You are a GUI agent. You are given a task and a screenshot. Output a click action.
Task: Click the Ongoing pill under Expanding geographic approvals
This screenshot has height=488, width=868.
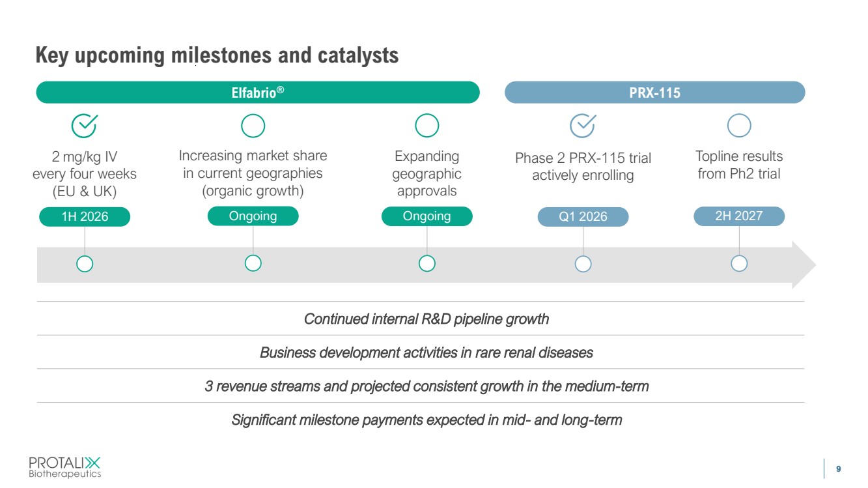427,216
